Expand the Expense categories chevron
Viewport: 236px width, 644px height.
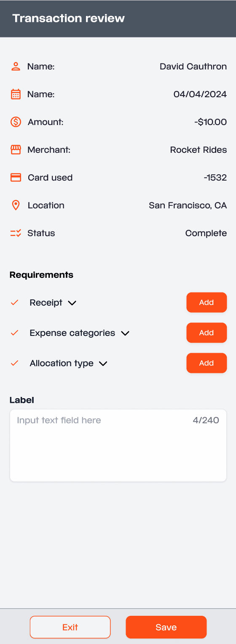pyautogui.click(x=125, y=333)
